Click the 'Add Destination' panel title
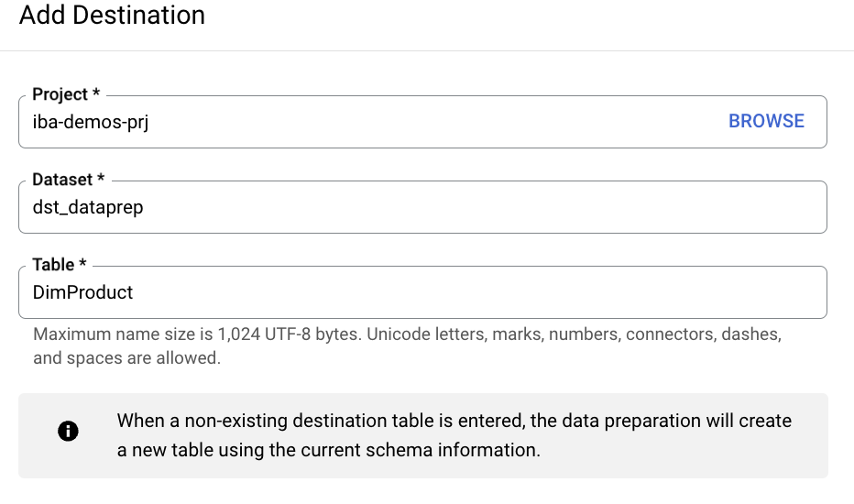 click(x=112, y=16)
